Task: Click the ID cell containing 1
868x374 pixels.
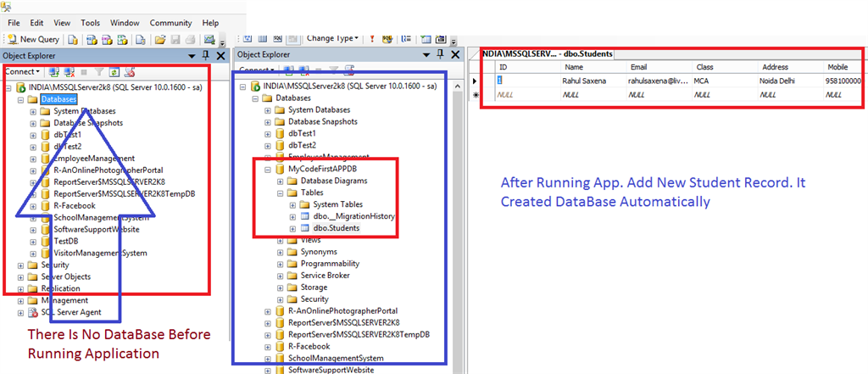Action: point(528,81)
